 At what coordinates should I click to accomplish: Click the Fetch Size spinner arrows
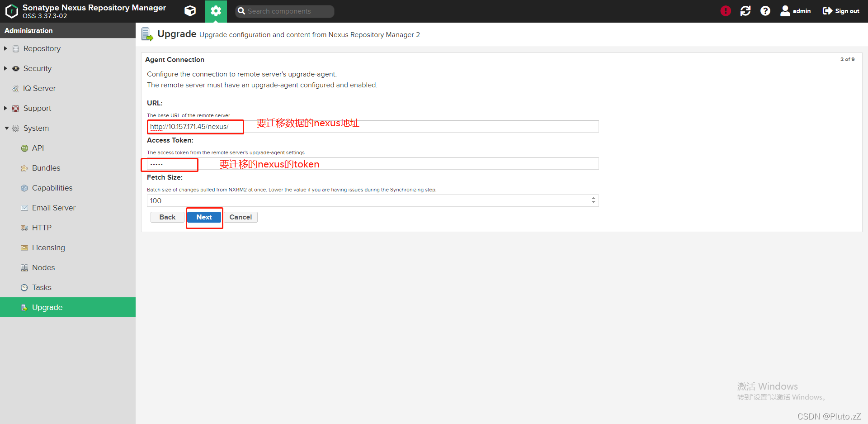(x=593, y=200)
